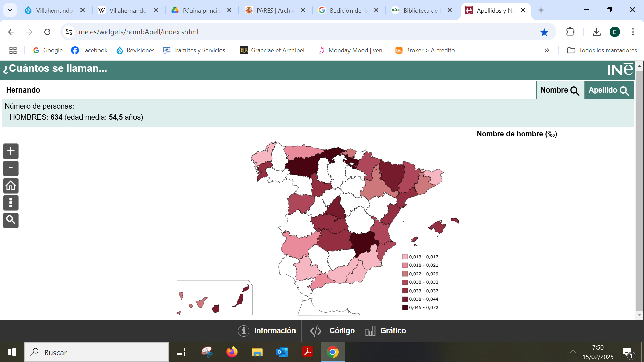The height and width of the screenshot is (362, 644).
Task: Go forward to next page
Action: pyautogui.click(x=29, y=32)
